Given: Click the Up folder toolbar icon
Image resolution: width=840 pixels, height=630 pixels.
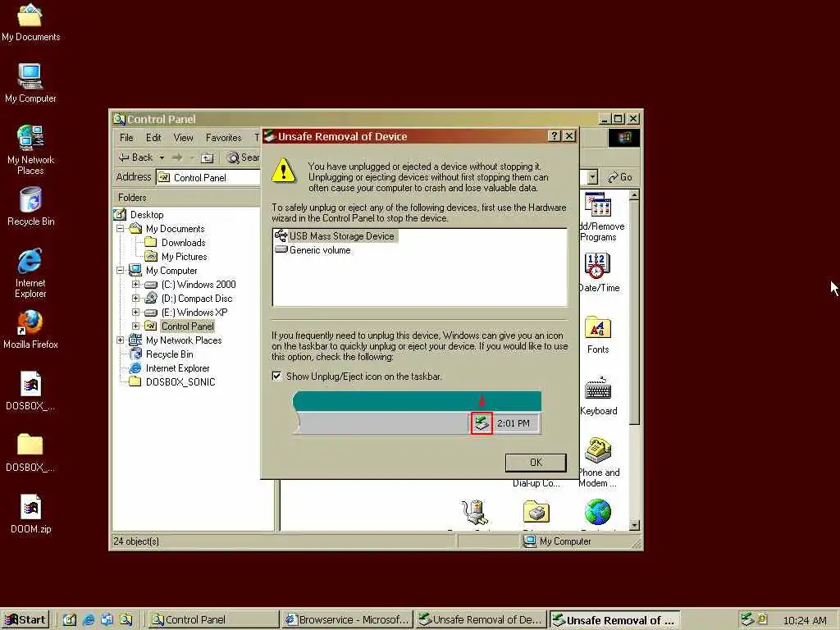Looking at the screenshot, I should [207, 157].
